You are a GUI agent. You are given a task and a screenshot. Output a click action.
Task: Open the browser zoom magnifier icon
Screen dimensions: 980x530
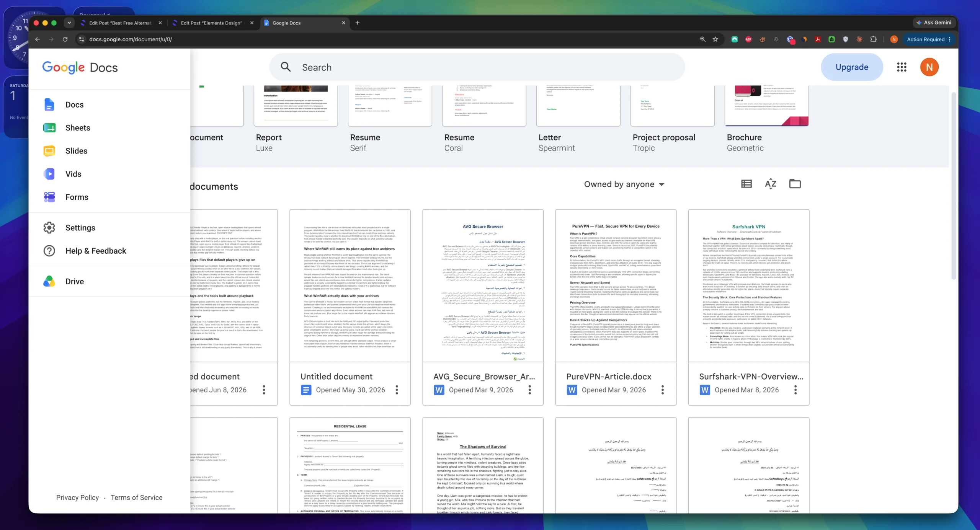(x=702, y=39)
